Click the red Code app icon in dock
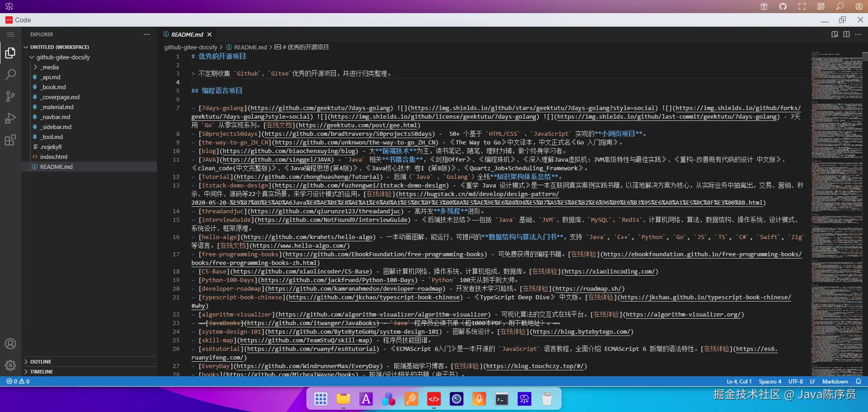 (434, 399)
